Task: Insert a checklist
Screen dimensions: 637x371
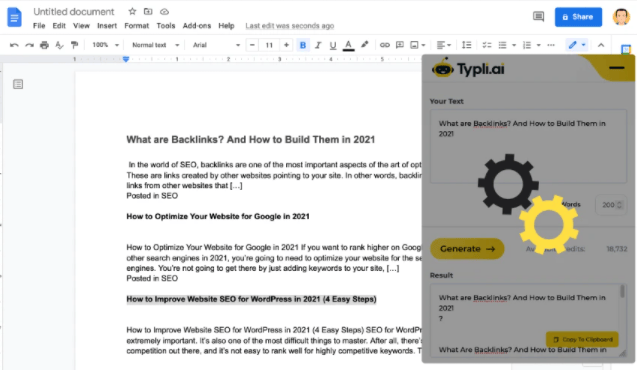Action: coord(487,45)
